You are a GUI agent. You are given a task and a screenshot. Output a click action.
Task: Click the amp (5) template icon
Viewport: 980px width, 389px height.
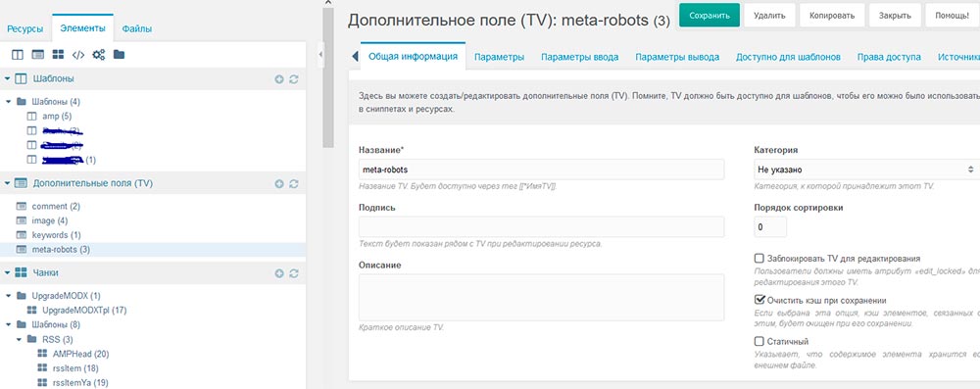[x=32, y=117]
